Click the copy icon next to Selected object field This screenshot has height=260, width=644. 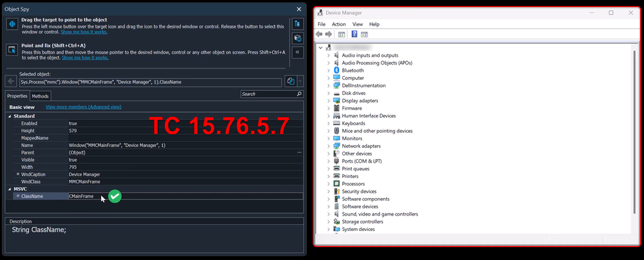pos(291,82)
